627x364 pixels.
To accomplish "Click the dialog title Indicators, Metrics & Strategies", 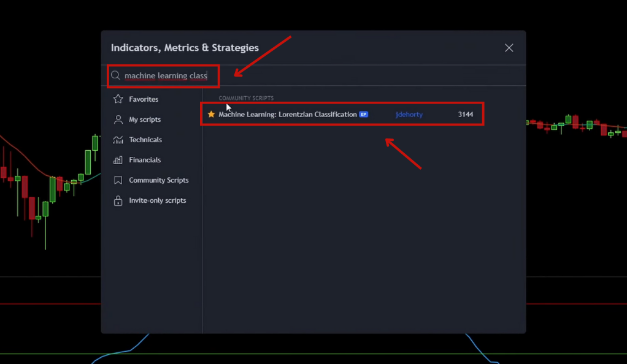I will pyautogui.click(x=185, y=48).
